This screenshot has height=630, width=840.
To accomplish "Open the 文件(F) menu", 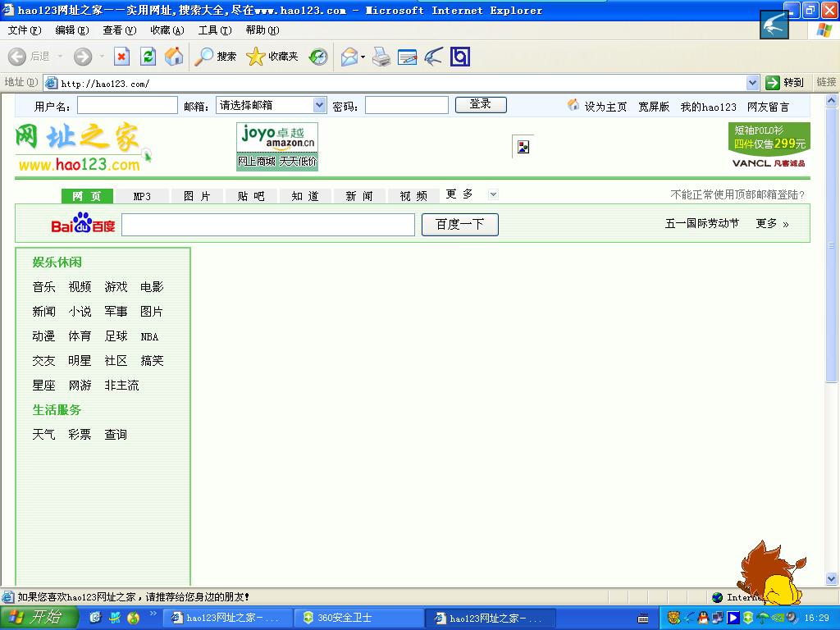I will pyautogui.click(x=24, y=30).
